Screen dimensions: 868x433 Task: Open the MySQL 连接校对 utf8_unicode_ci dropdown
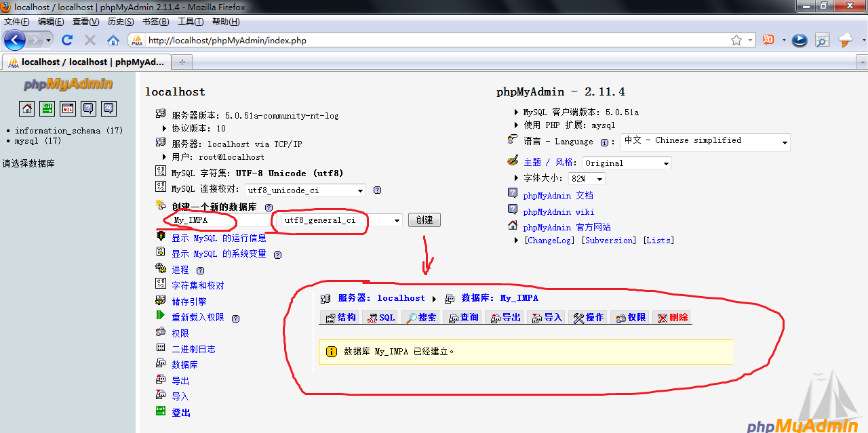(305, 190)
